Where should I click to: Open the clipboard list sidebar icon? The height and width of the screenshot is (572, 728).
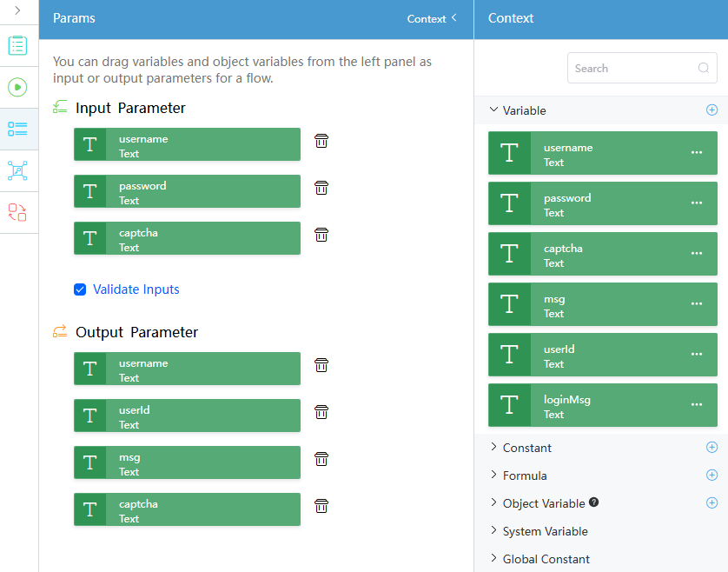17,45
